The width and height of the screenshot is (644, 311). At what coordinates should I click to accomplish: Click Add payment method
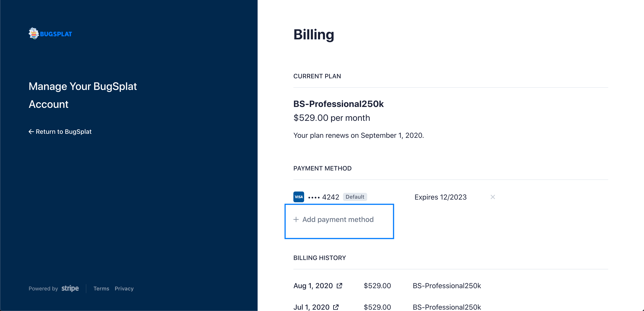338,219
